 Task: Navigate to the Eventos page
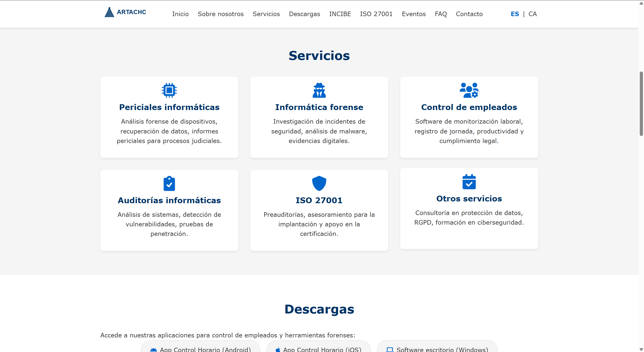click(x=414, y=14)
